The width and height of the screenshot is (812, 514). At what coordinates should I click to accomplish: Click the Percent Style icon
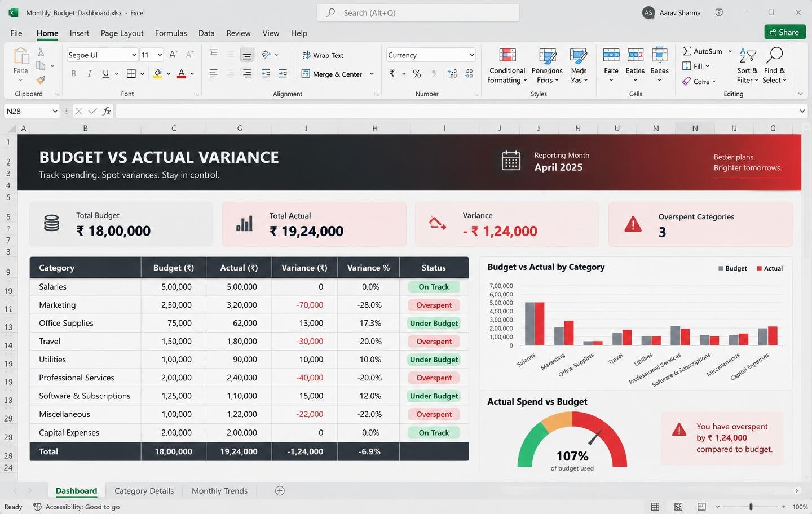[417, 73]
